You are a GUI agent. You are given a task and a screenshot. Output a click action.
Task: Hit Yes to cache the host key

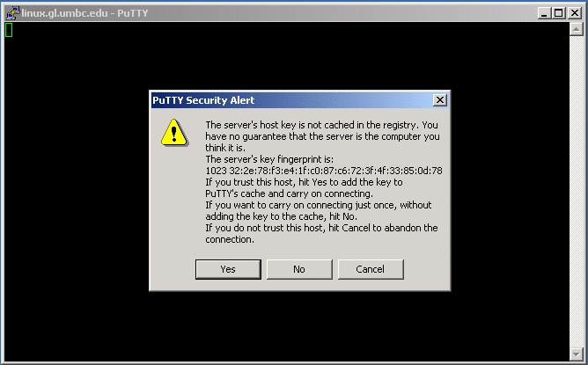(x=228, y=269)
